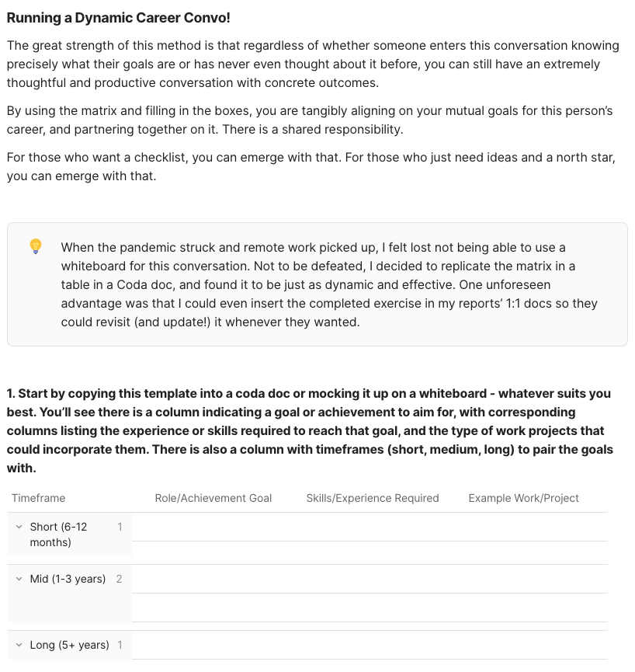Screen dimensions: 635x672
Task: Open the Skills/Experience Required column header
Action: pyautogui.click(x=373, y=498)
